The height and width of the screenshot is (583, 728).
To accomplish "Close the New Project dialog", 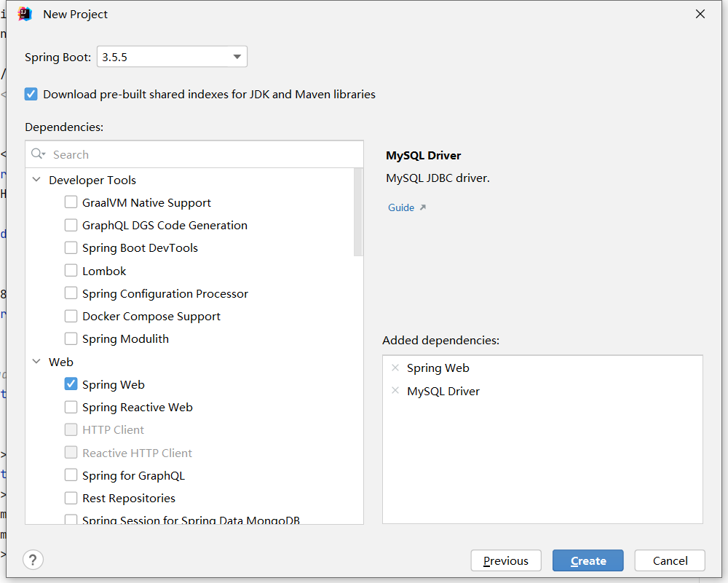I will point(700,14).
